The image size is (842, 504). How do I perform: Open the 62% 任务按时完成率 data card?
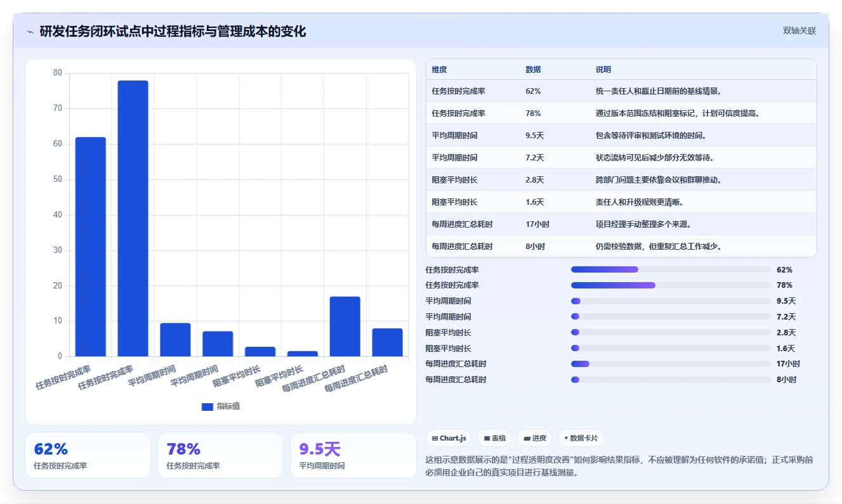[88, 455]
